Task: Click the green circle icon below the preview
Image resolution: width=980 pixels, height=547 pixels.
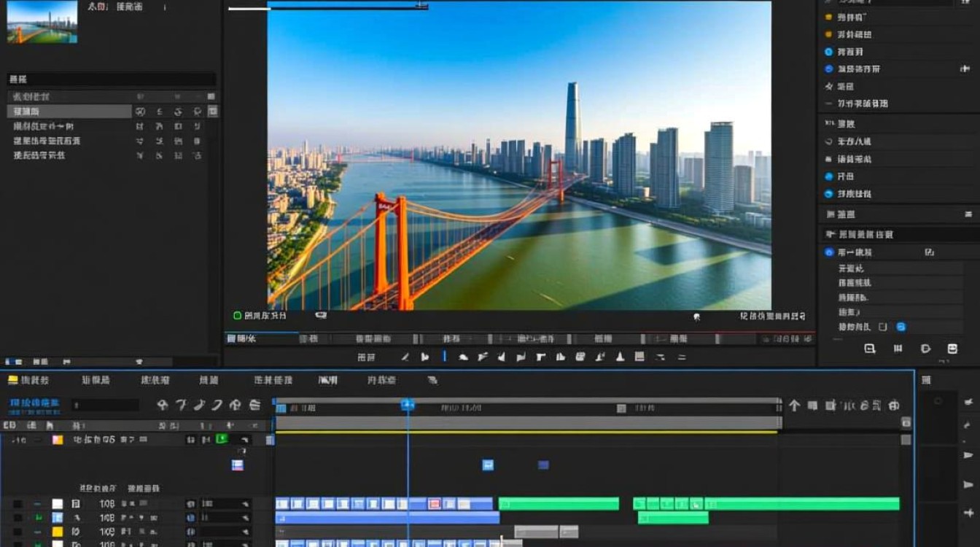Action: 237,316
